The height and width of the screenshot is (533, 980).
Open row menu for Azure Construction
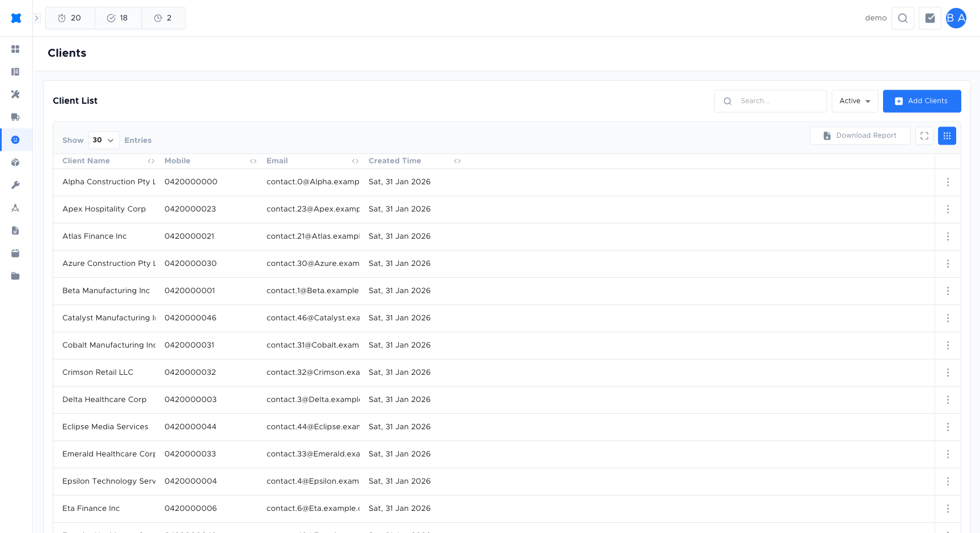[948, 264]
